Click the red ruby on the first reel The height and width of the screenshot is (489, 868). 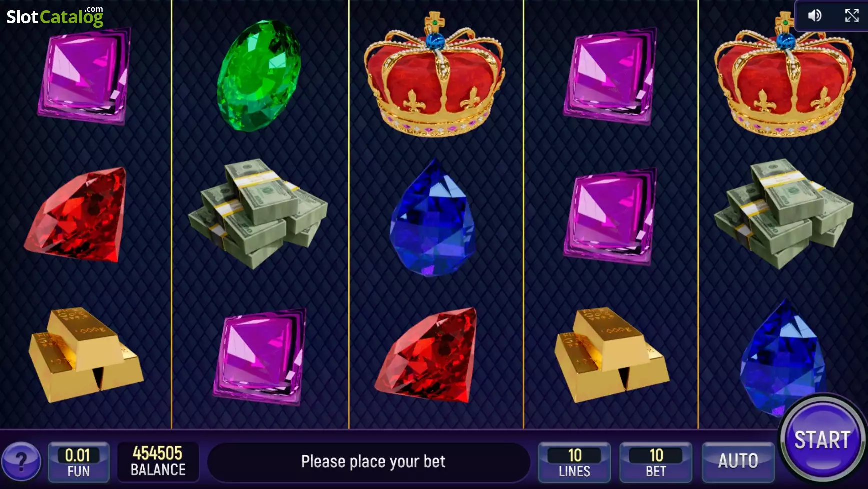pos(75,215)
